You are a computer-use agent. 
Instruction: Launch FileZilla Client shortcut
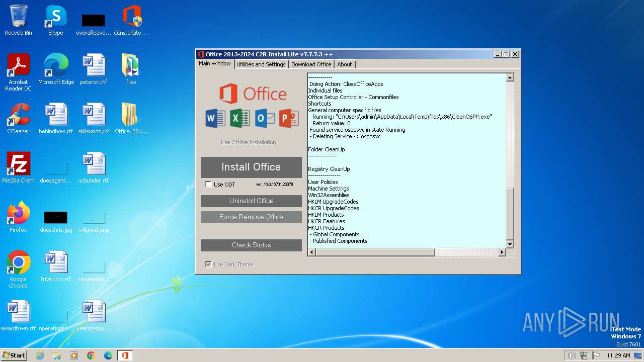[18, 168]
